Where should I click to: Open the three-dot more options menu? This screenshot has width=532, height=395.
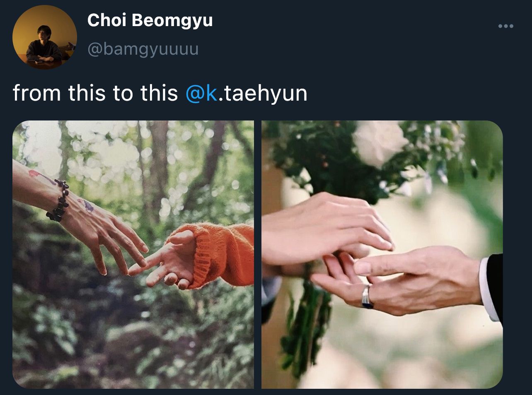pos(505,26)
